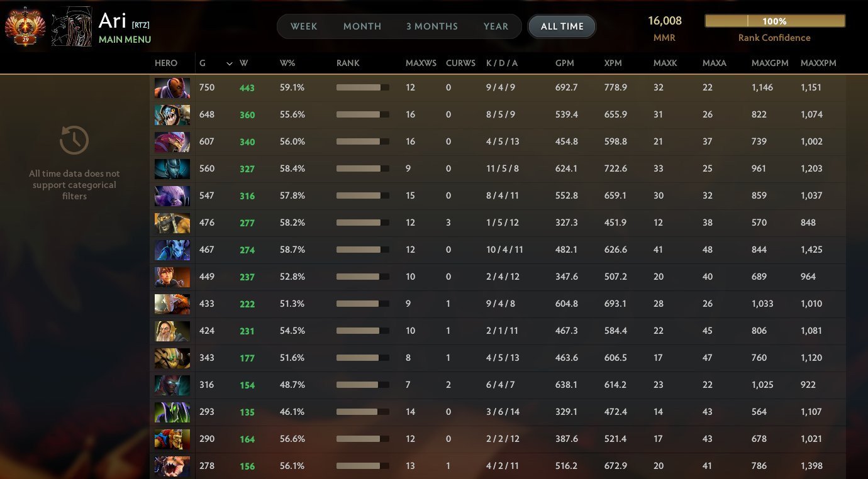The width and height of the screenshot is (868, 479).
Task: Click the 16,008 MMR value
Action: click(665, 21)
